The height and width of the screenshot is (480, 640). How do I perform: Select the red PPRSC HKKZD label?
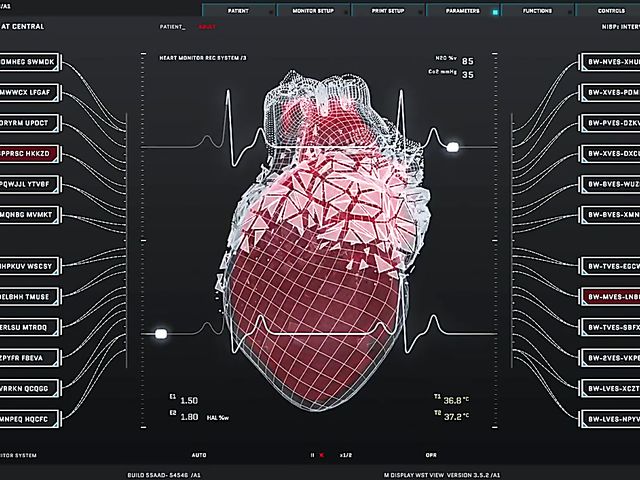30,154
